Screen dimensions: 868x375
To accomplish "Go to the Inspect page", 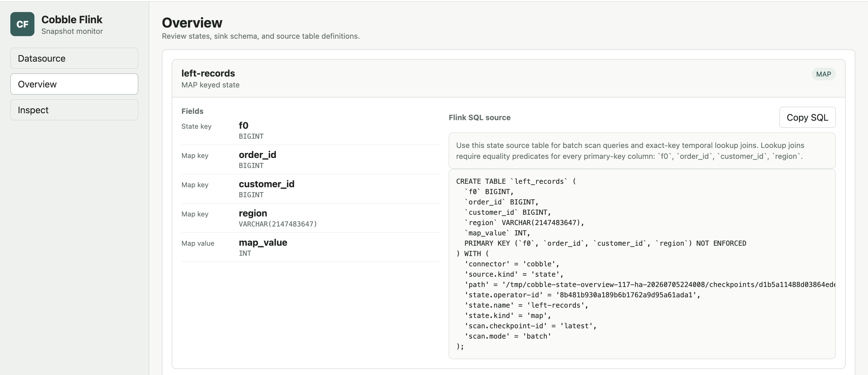I will click(74, 110).
